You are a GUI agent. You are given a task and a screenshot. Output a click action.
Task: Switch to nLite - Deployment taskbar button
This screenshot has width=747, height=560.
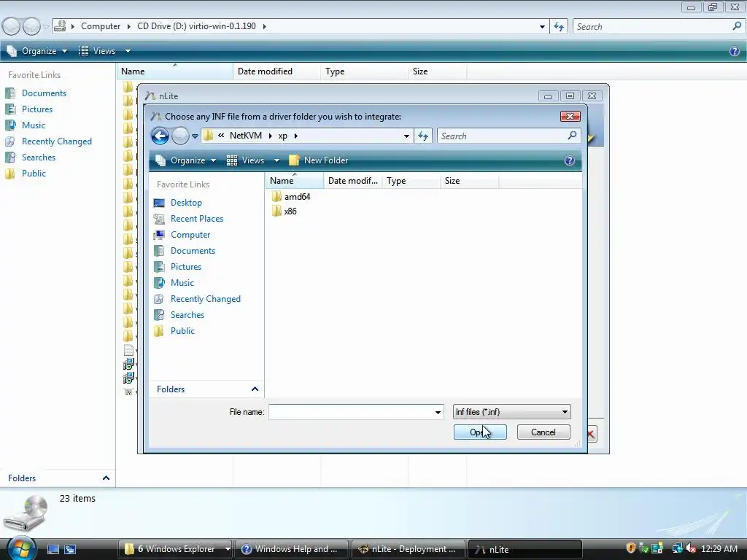pyautogui.click(x=409, y=549)
